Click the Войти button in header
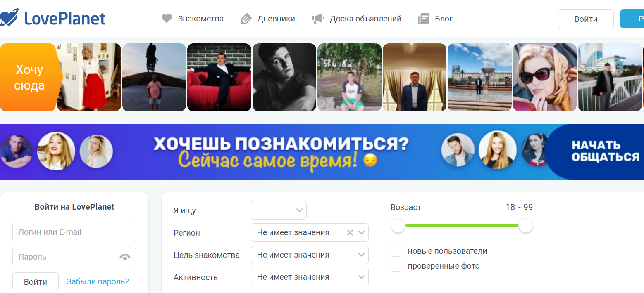Image resolution: width=644 pixels, height=293 pixels. 586,19
